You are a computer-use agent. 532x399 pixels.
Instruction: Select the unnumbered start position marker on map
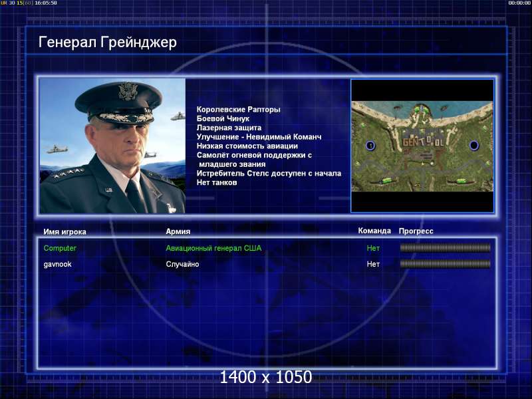(x=473, y=146)
